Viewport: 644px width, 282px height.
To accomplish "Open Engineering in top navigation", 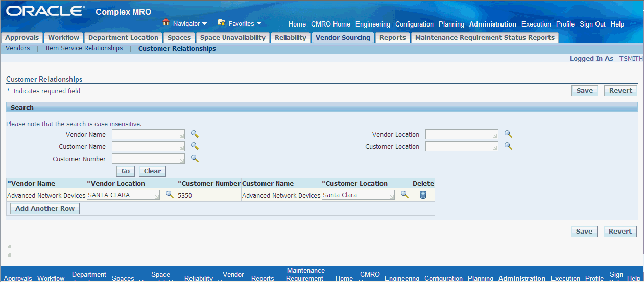I will pyautogui.click(x=373, y=24).
